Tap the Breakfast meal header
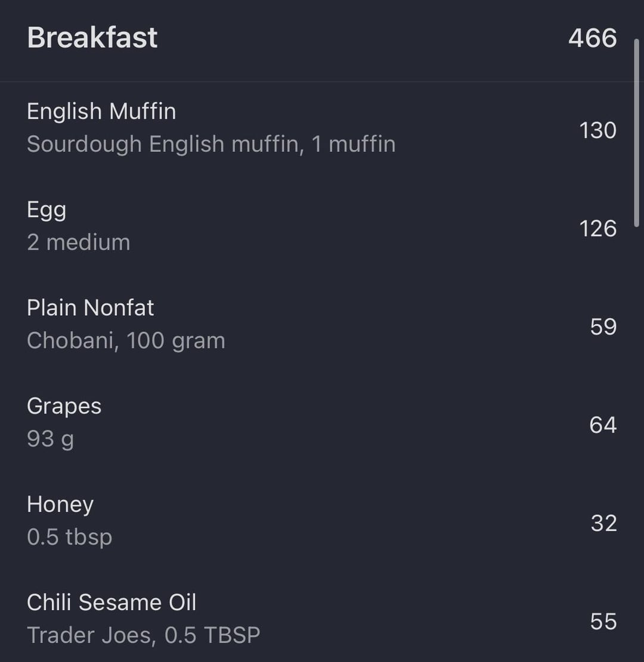Viewport: 644px width, 662px height. 92,38
